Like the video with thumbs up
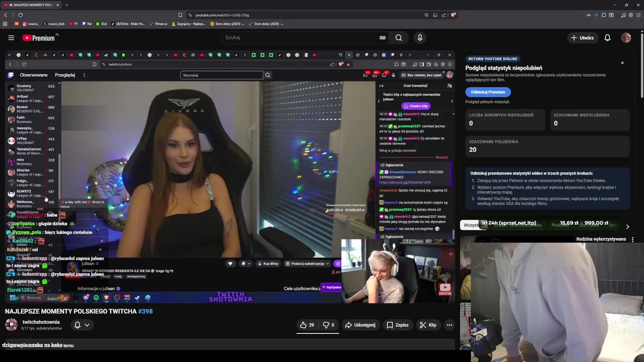 point(307,325)
